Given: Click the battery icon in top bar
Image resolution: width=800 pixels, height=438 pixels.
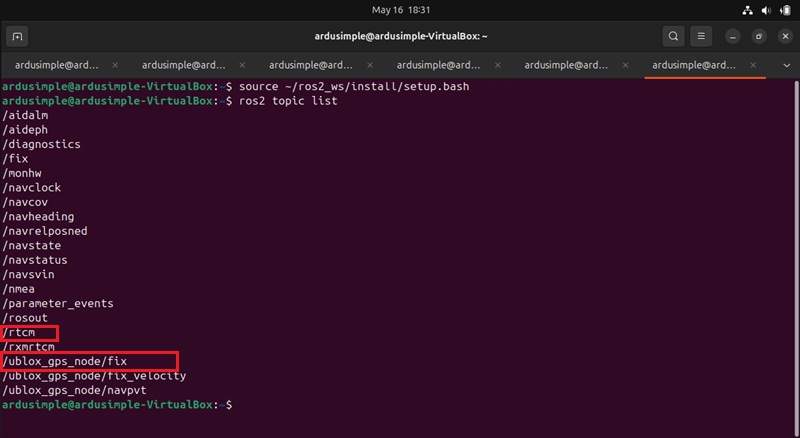Looking at the screenshot, I should point(784,10).
